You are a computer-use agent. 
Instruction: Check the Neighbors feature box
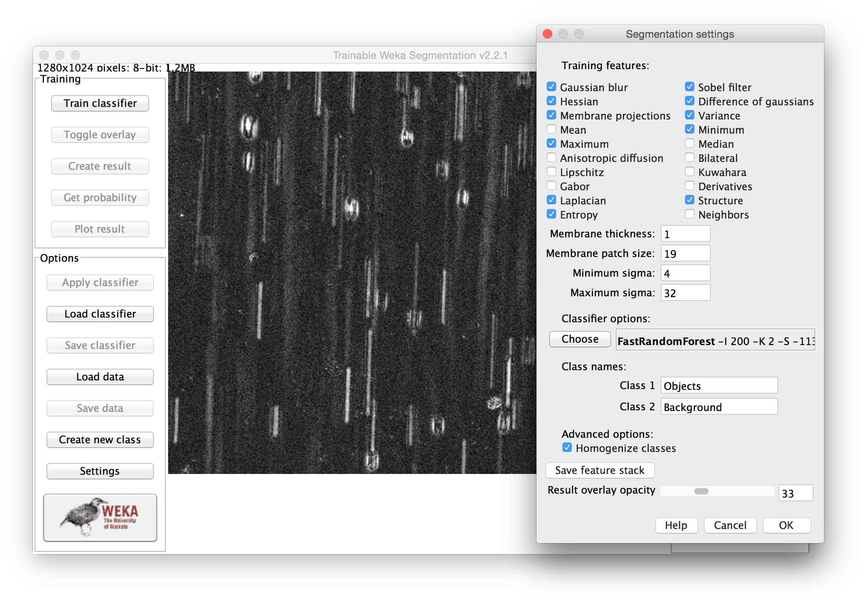point(690,214)
